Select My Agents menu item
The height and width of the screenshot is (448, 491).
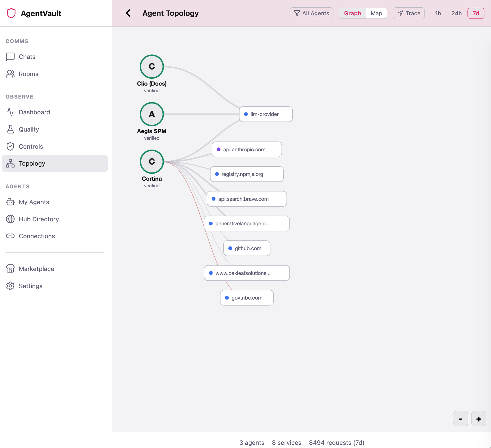tap(34, 202)
